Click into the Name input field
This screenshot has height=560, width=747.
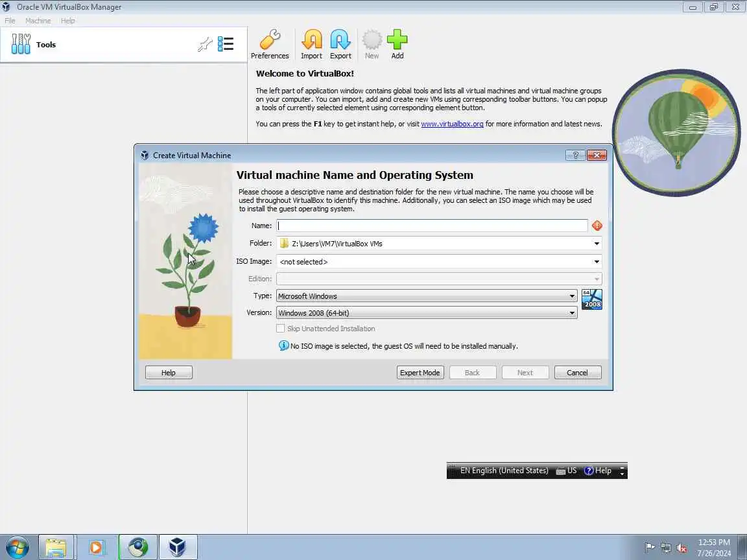(432, 226)
